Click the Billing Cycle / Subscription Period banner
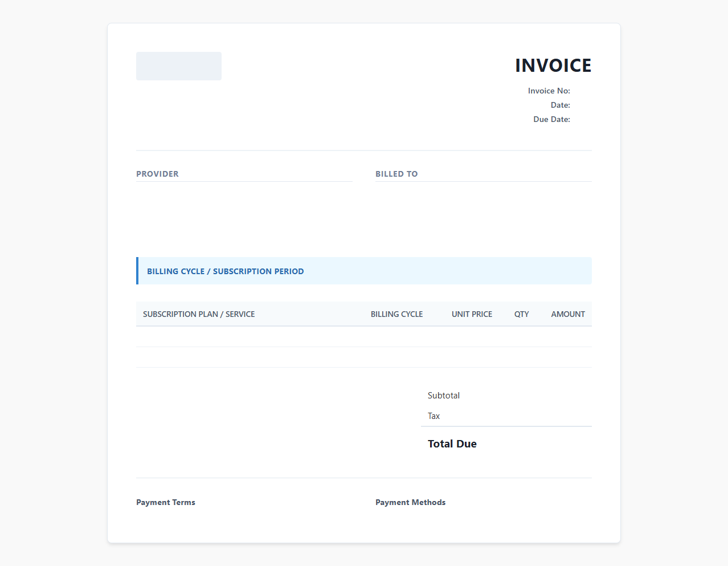Screen dimensions: 728x566 (364, 271)
